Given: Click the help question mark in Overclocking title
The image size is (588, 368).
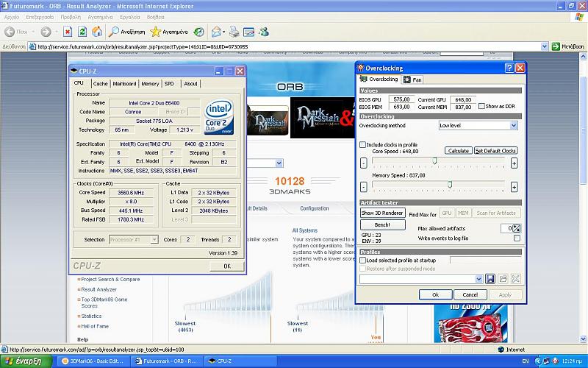Looking at the screenshot, I should coord(509,68).
